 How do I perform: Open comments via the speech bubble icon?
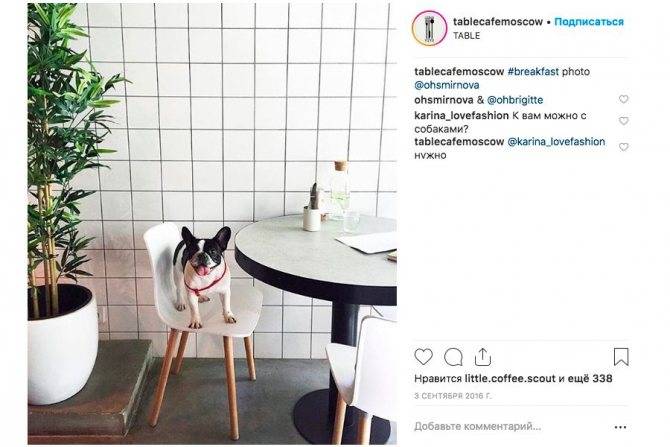click(x=453, y=357)
